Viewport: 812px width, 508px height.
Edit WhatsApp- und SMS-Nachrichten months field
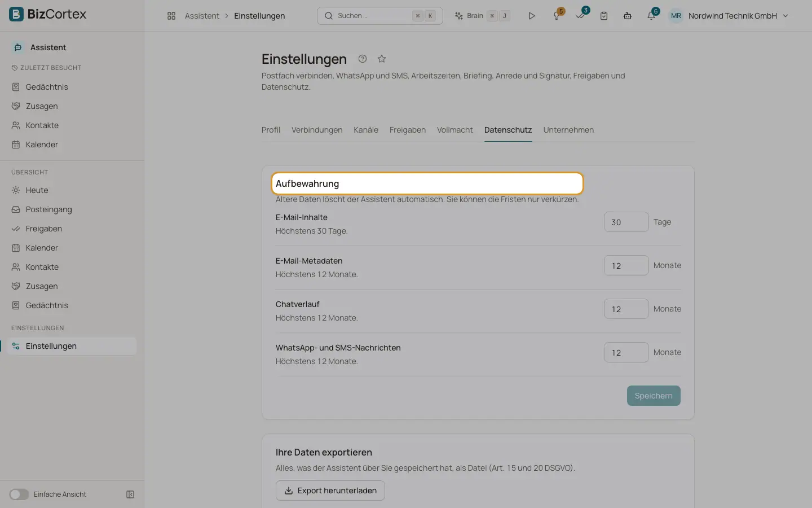pyautogui.click(x=626, y=352)
